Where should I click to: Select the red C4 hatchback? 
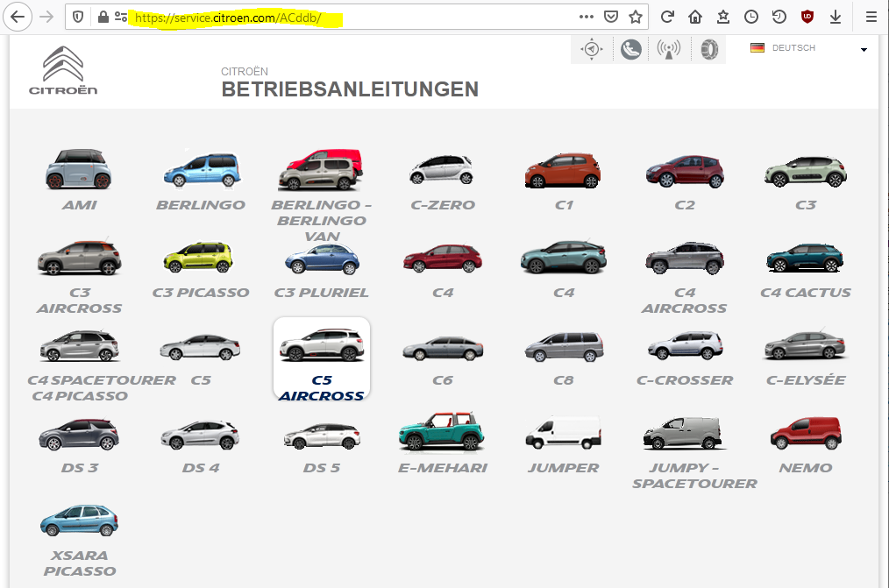click(442, 270)
